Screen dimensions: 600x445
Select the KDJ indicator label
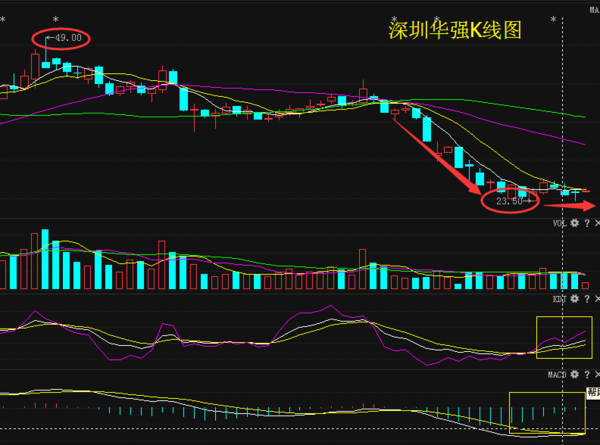coord(559,299)
